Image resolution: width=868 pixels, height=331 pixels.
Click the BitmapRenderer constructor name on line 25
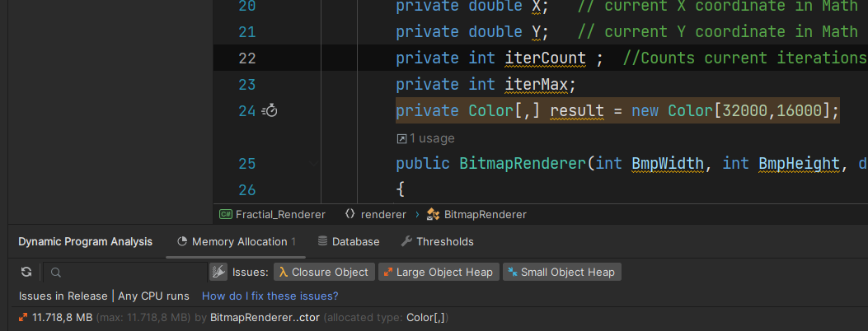tap(523, 164)
